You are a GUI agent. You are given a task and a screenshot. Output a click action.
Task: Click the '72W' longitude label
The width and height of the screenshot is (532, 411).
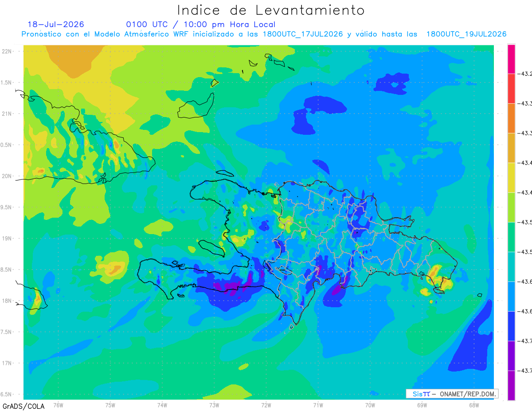click(x=266, y=405)
